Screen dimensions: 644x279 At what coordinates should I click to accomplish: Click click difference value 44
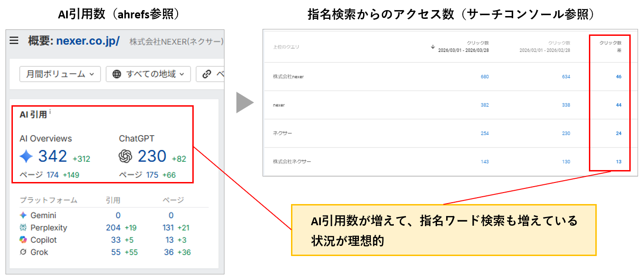(x=619, y=105)
